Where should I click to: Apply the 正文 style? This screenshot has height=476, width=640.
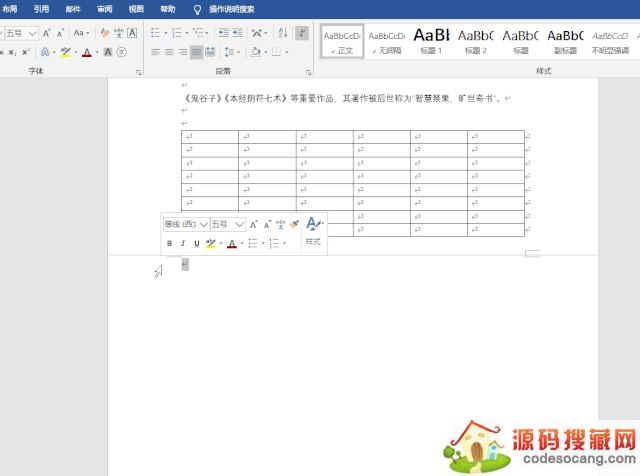click(x=342, y=41)
